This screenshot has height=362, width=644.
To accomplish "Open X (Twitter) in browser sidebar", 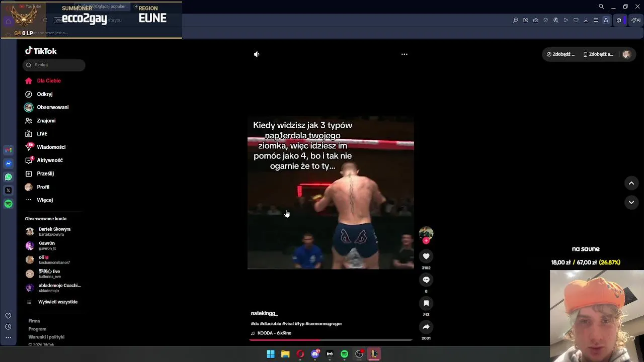I will click(x=8, y=191).
